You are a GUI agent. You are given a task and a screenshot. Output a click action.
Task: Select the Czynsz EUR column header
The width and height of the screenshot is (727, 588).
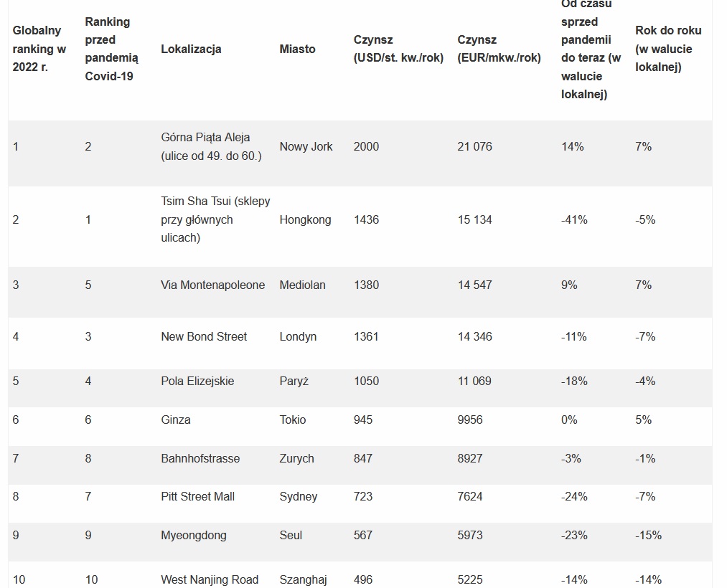pos(499,49)
